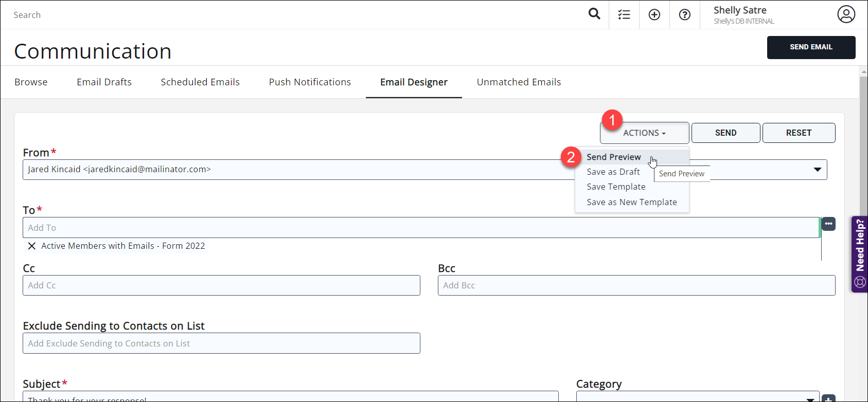This screenshot has width=868, height=402.
Task: Select the Email Designer tab
Action: pos(414,82)
